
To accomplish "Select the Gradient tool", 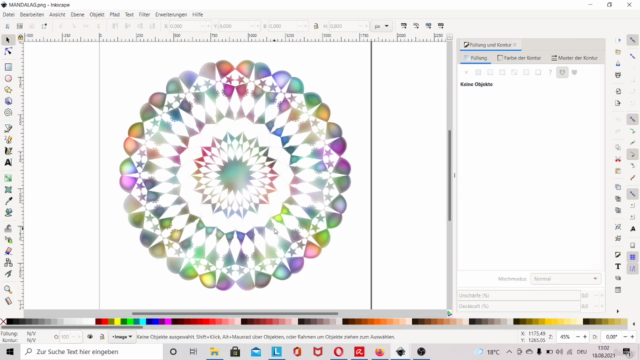I will pyautogui.click(x=8, y=178).
